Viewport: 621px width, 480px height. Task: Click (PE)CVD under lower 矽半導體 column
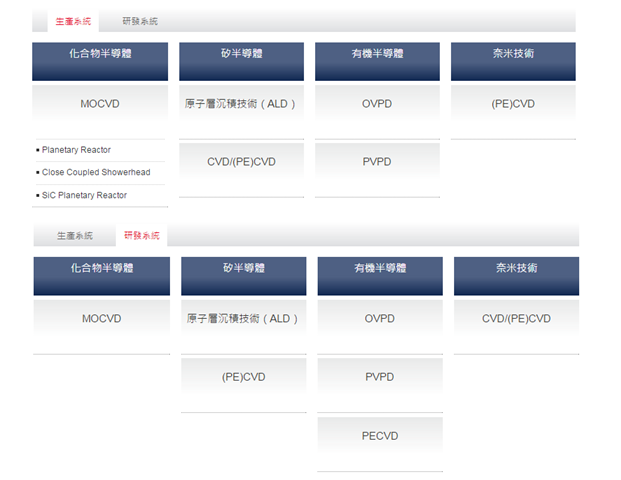tap(243, 377)
